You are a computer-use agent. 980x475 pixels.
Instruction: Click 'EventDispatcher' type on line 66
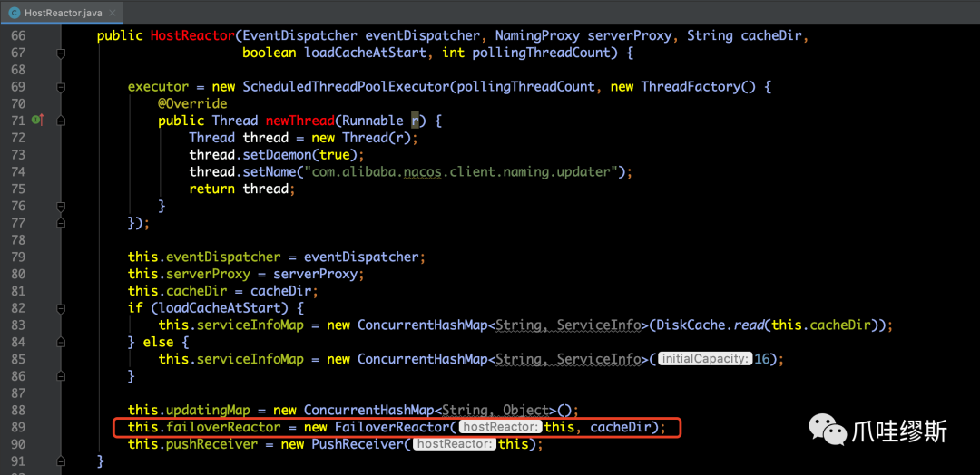click(x=299, y=35)
